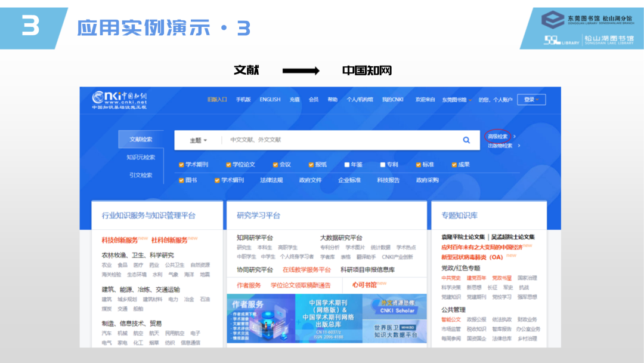This screenshot has width=644, height=363.
Task: Enable the 年鉴 checkbox
Action: click(347, 165)
